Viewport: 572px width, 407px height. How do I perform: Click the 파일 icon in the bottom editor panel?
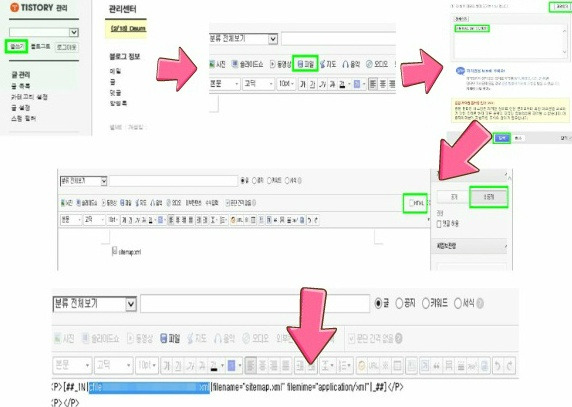170,339
